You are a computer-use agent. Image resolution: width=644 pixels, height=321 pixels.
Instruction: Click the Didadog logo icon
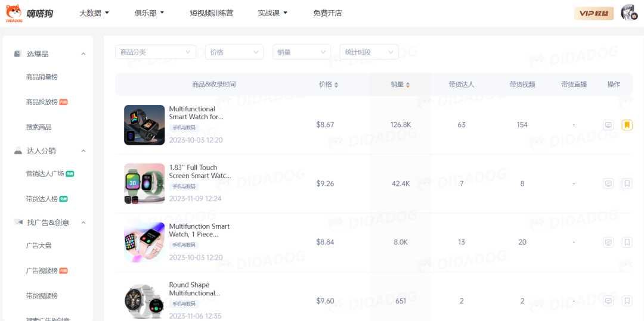[14, 13]
